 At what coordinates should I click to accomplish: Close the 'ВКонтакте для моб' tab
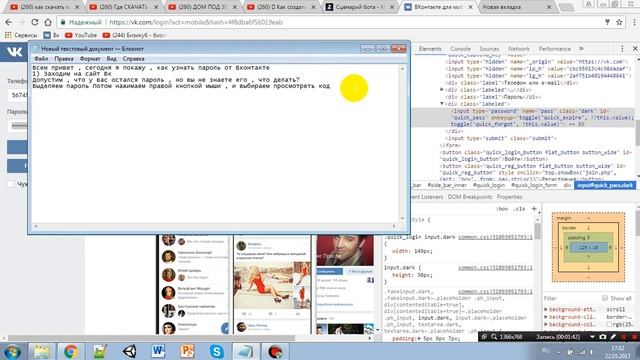470,7
